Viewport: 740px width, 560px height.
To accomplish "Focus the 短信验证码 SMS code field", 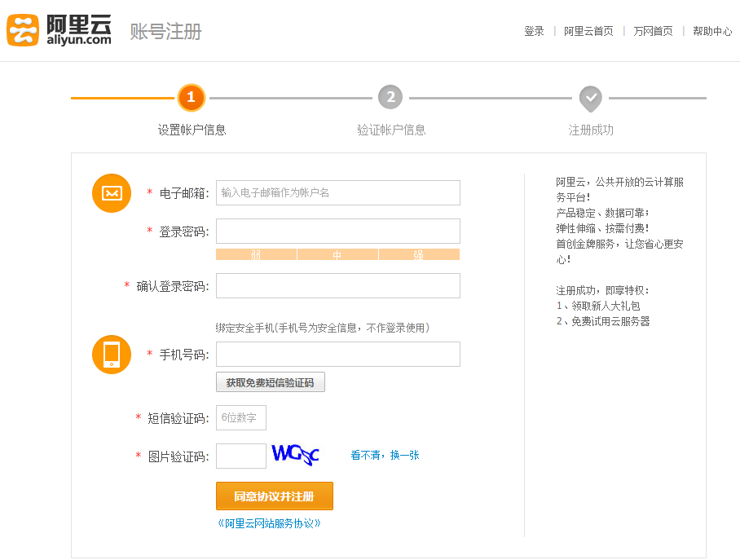I will (x=240, y=417).
